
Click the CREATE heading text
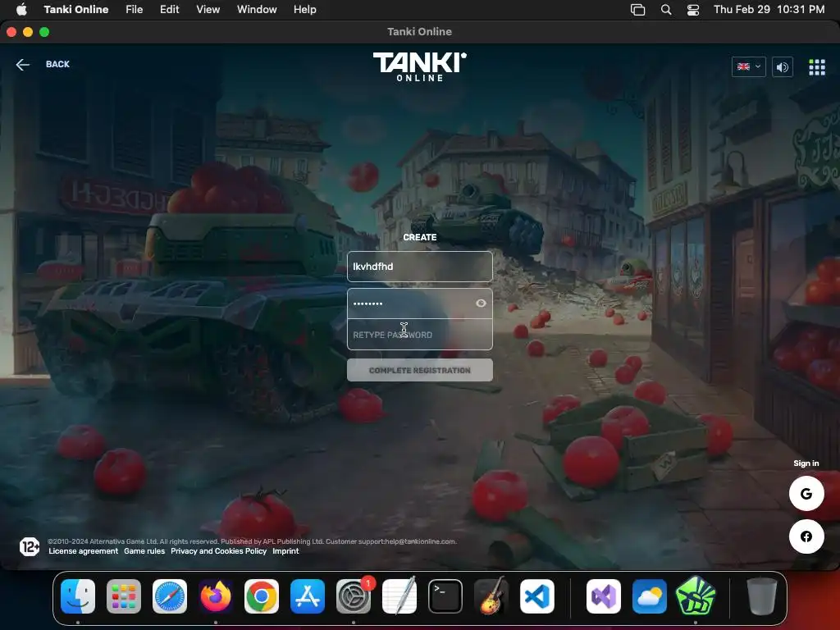pos(419,237)
